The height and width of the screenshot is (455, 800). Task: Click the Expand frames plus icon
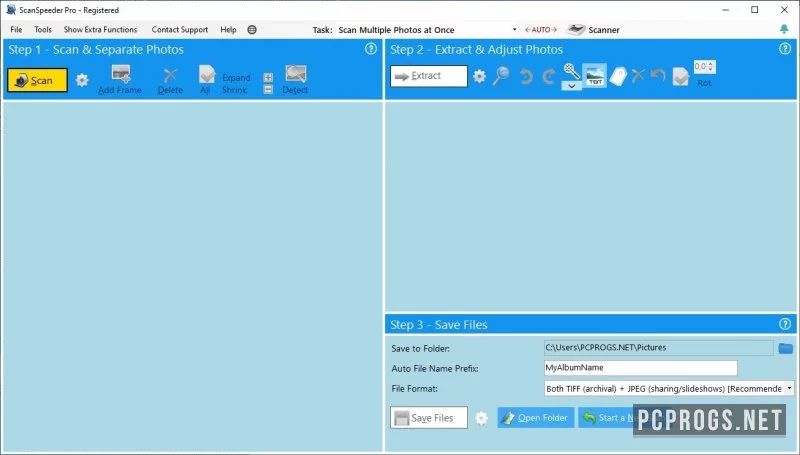[x=268, y=78]
